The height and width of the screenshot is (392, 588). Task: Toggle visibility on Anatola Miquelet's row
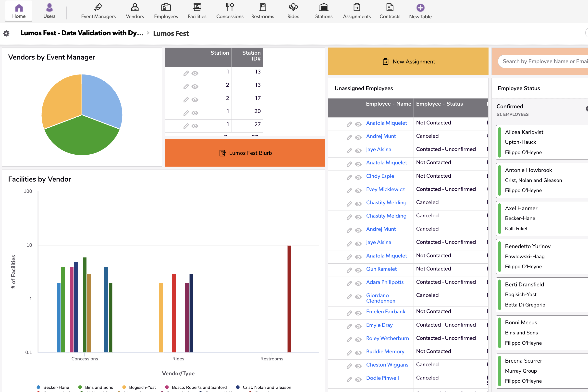358,124
